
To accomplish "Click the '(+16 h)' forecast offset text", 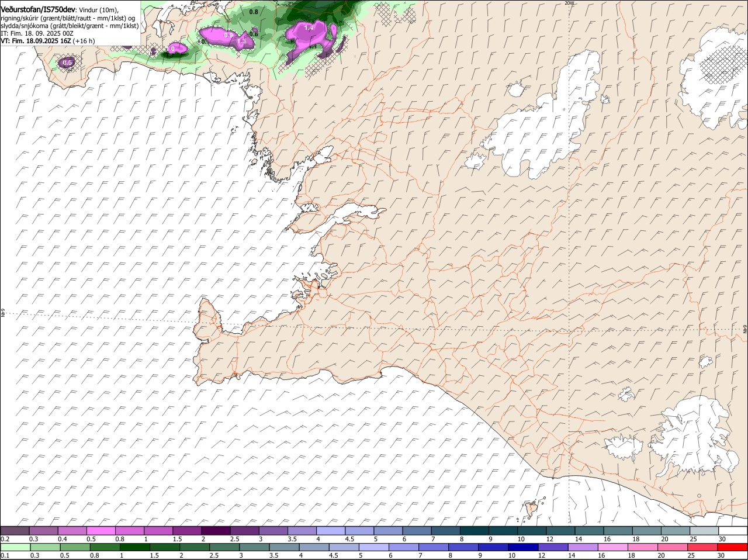I will click(84, 41).
